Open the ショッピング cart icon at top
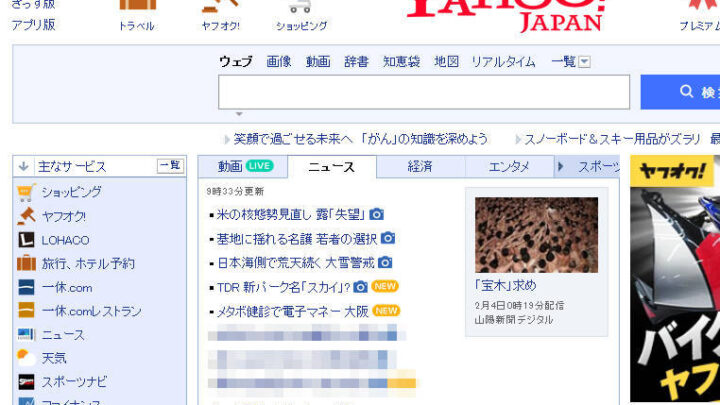This screenshot has width=720, height=405. coord(301,6)
